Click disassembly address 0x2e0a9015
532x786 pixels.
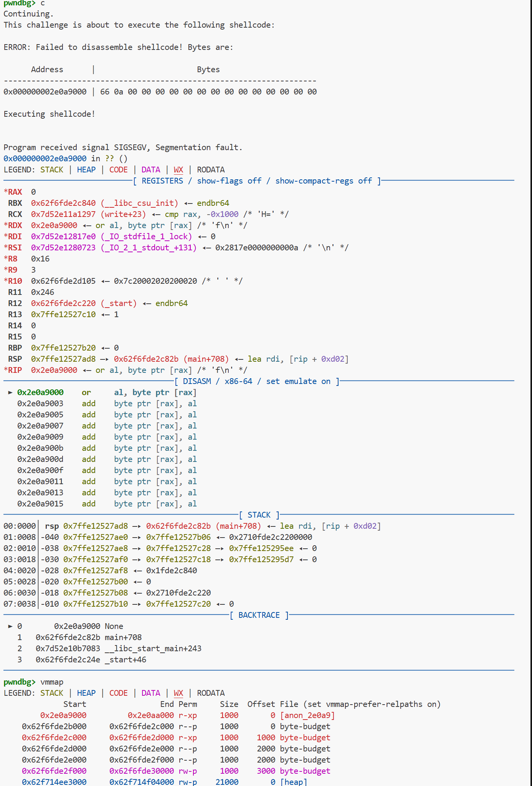pos(40,504)
